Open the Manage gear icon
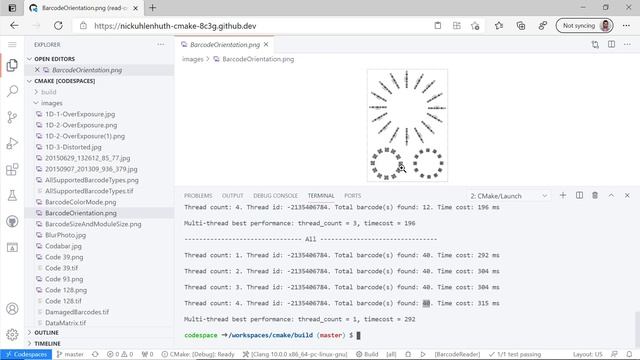Viewport: 640px width, 360px height. tap(12, 335)
